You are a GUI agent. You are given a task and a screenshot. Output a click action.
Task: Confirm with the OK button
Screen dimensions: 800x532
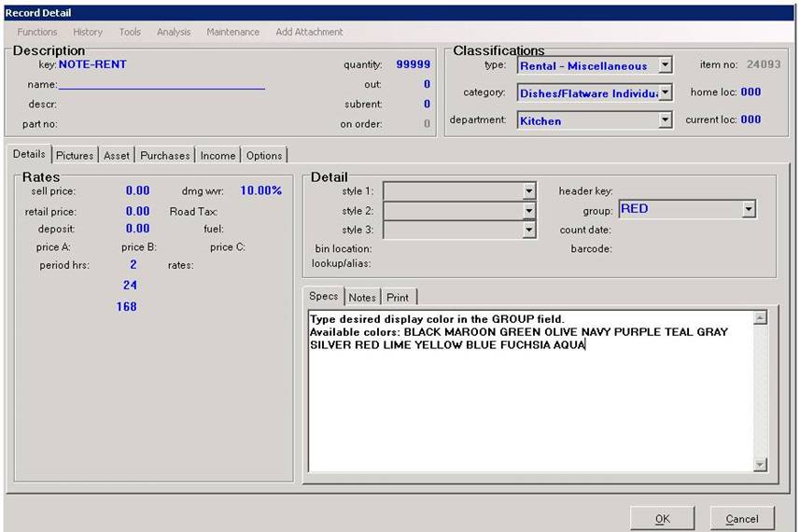(x=662, y=519)
